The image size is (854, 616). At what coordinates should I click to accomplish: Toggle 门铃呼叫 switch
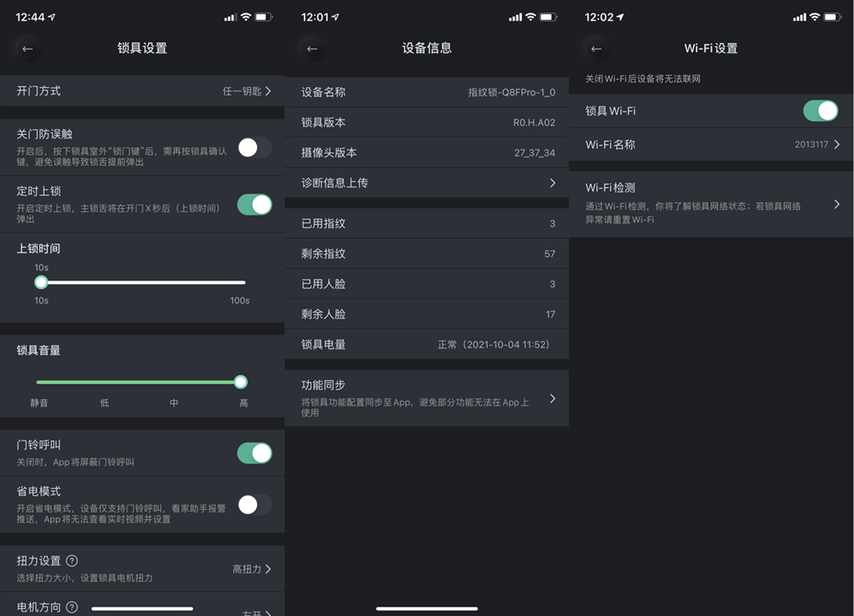coord(255,453)
